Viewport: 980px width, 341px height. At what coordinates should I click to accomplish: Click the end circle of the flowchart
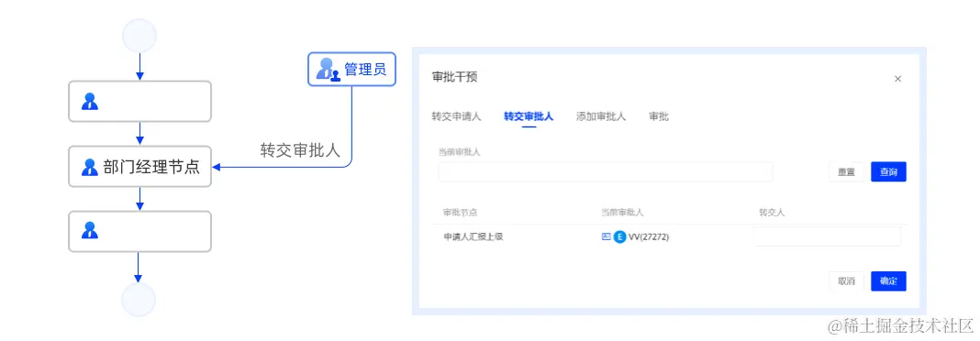coord(139,300)
